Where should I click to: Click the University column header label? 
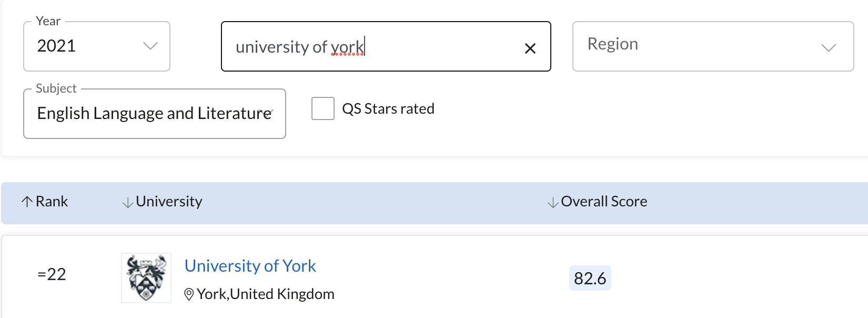click(x=169, y=202)
